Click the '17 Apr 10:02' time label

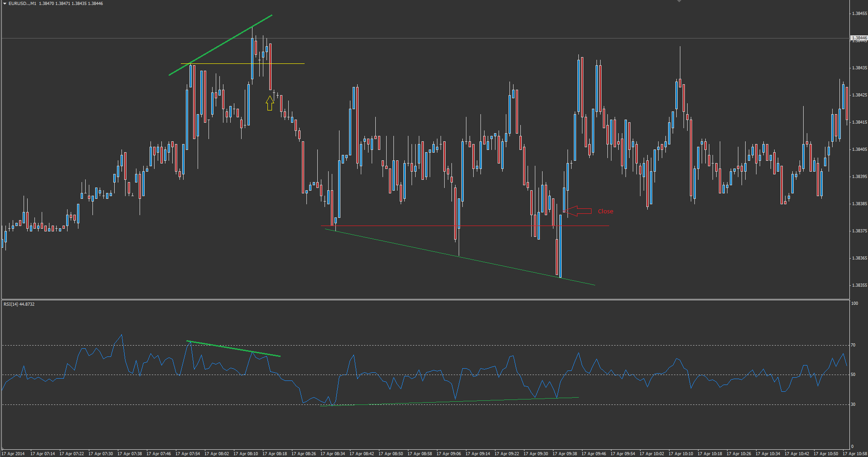[652, 453]
